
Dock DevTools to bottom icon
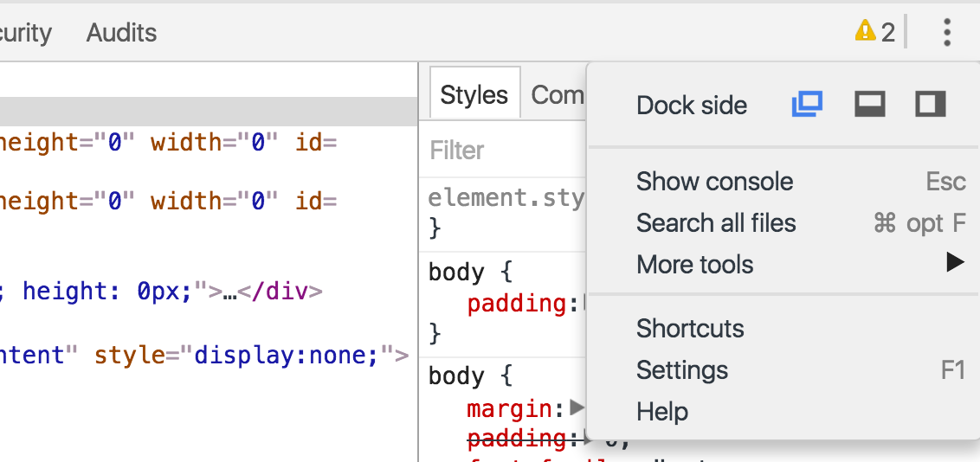pyautogui.click(x=869, y=105)
